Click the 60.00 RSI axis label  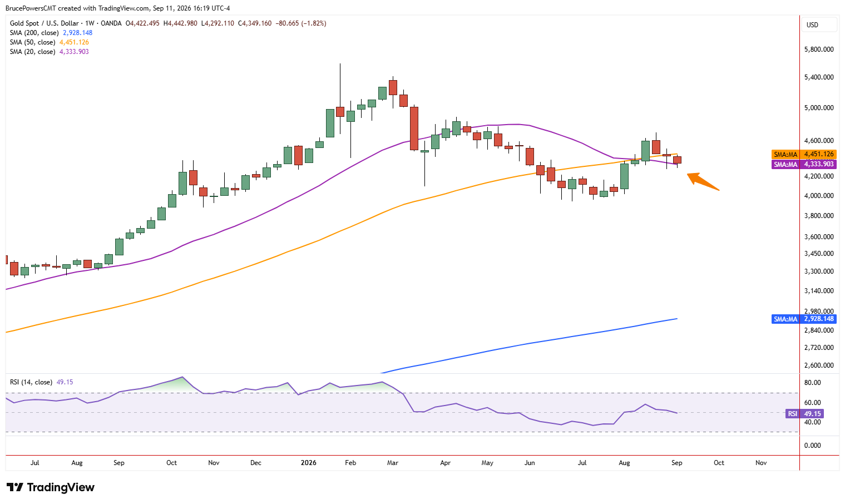coord(813,403)
